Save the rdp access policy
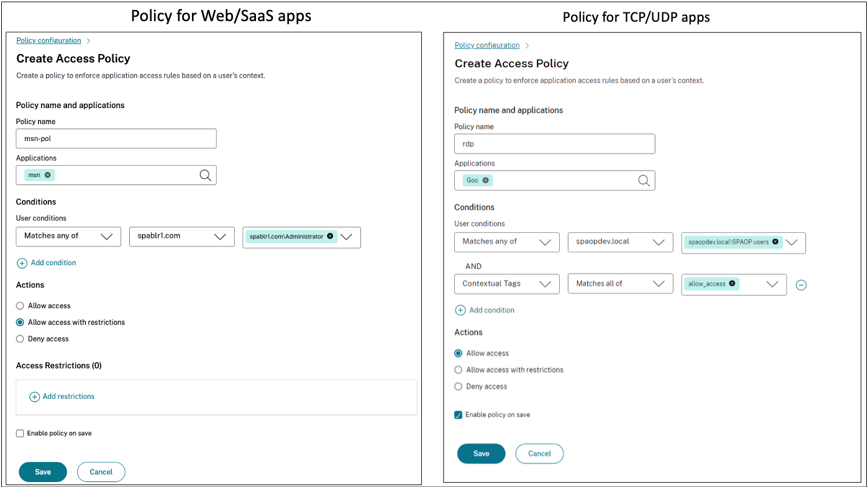Screen dimensions: 868x487 481,454
